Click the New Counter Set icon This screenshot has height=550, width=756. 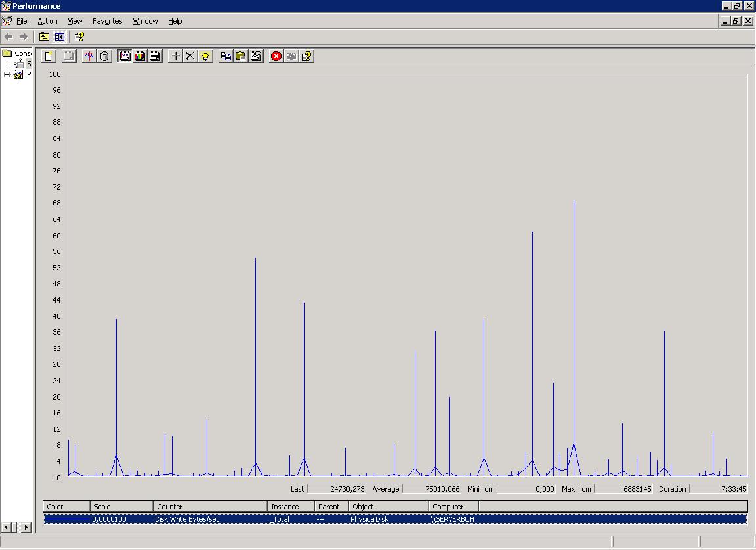48,56
